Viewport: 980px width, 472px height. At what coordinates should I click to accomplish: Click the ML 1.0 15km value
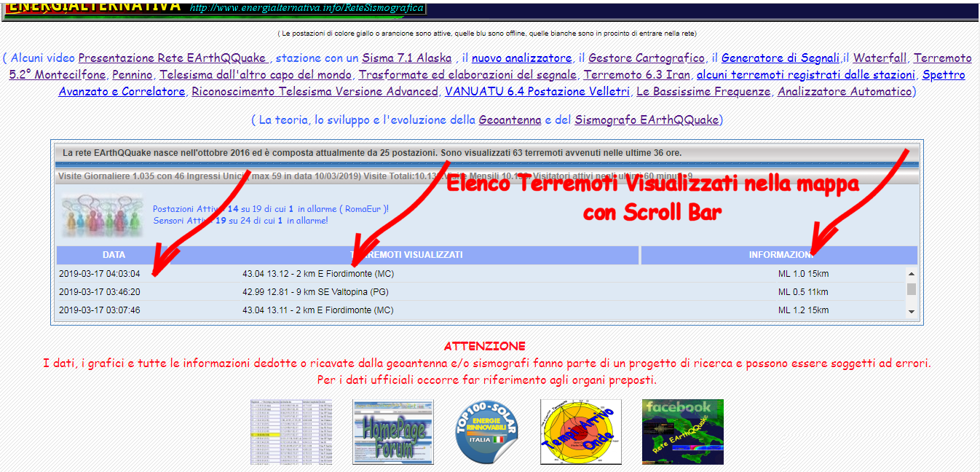pos(803,274)
